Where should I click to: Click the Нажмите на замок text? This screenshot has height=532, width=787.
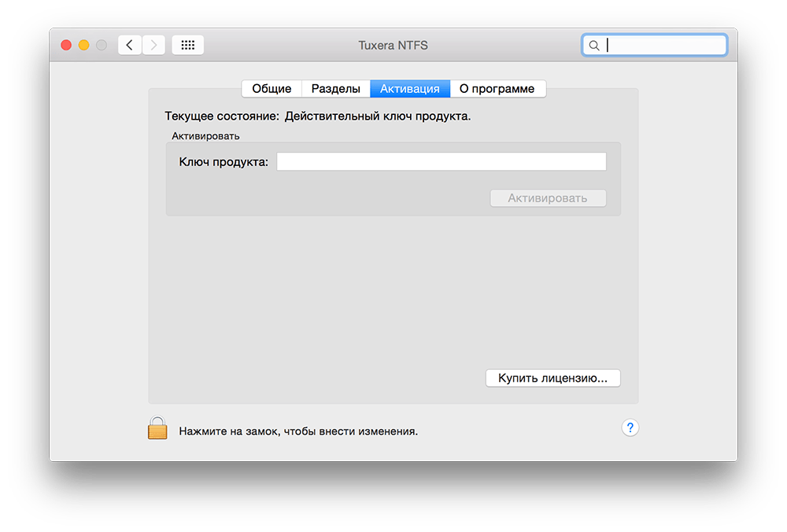(298, 431)
